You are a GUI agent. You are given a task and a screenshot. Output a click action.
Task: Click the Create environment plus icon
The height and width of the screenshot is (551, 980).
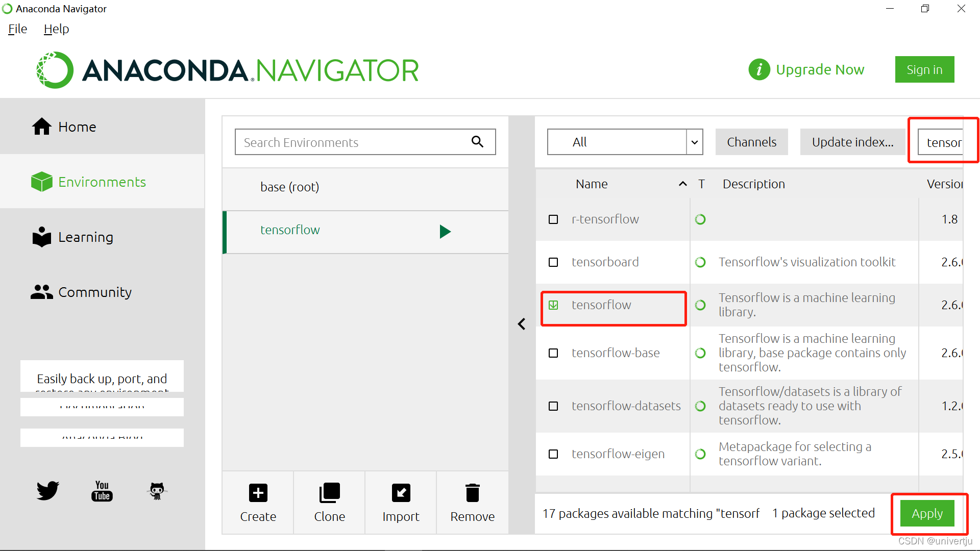[x=258, y=493]
